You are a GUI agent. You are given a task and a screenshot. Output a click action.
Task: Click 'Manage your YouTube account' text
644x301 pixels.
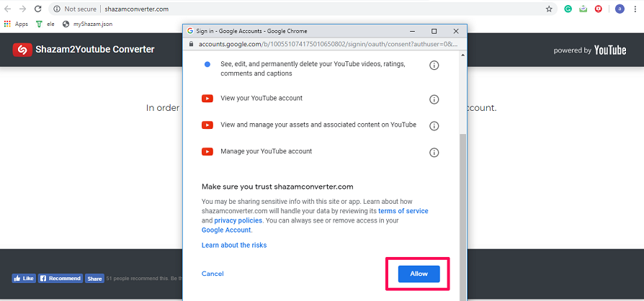pyautogui.click(x=266, y=151)
